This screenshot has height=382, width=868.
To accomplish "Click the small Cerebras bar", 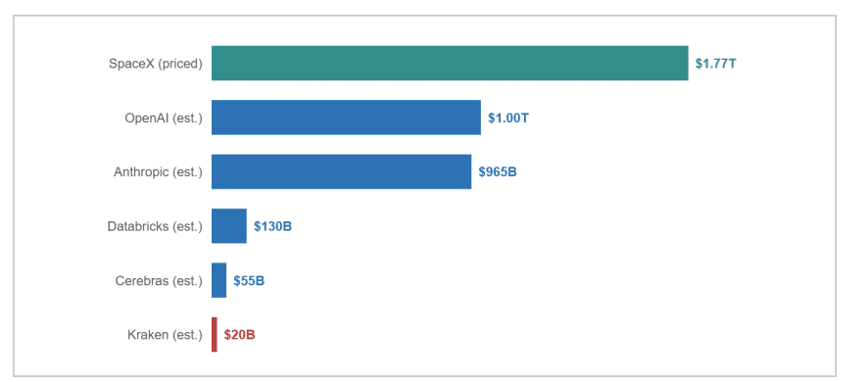I will [218, 280].
